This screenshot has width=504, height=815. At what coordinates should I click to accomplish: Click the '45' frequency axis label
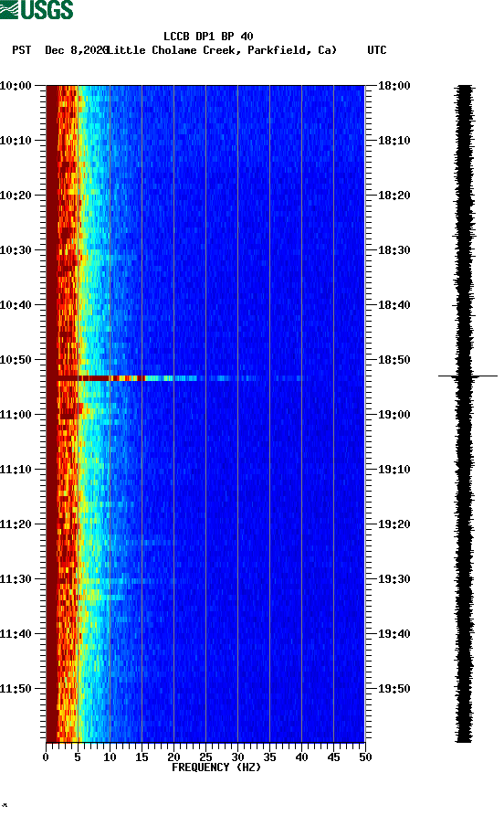click(333, 757)
